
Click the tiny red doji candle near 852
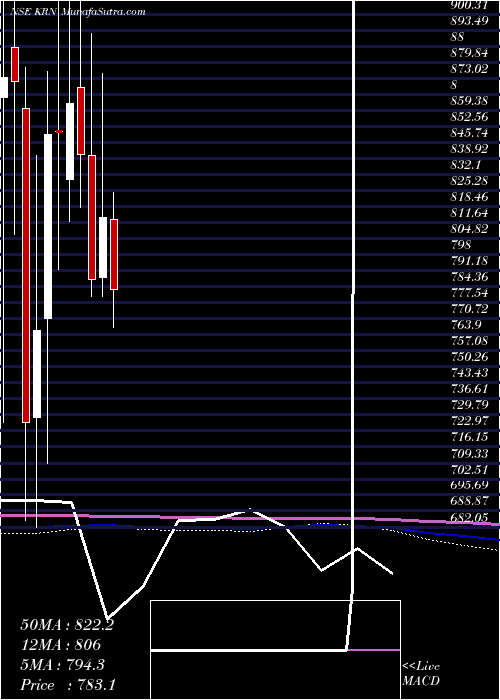tap(59, 131)
